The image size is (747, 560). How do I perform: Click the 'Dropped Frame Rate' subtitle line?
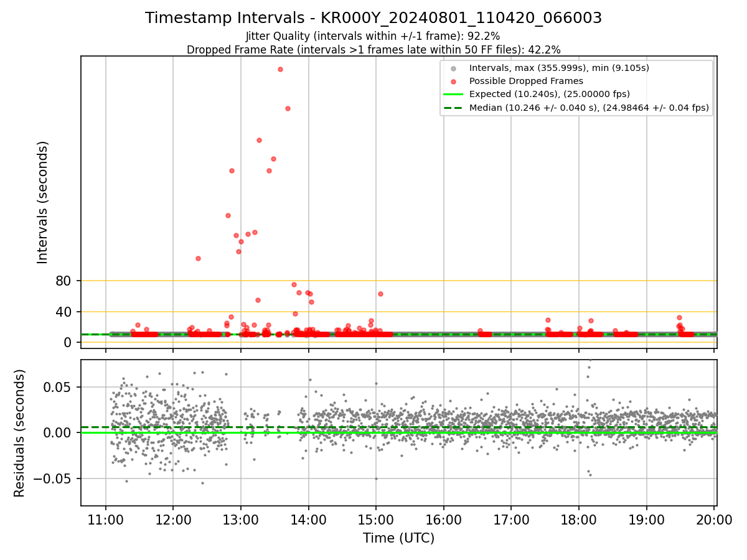[x=374, y=50]
